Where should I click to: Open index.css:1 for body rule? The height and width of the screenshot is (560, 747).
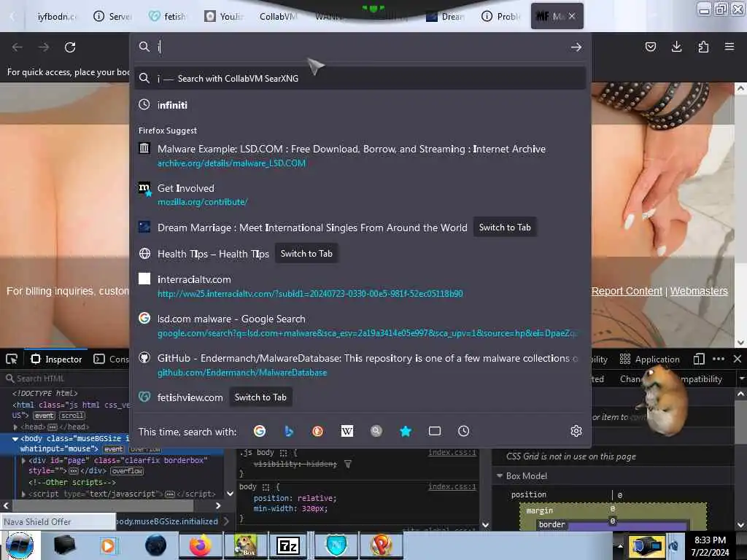[x=452, y=486]
